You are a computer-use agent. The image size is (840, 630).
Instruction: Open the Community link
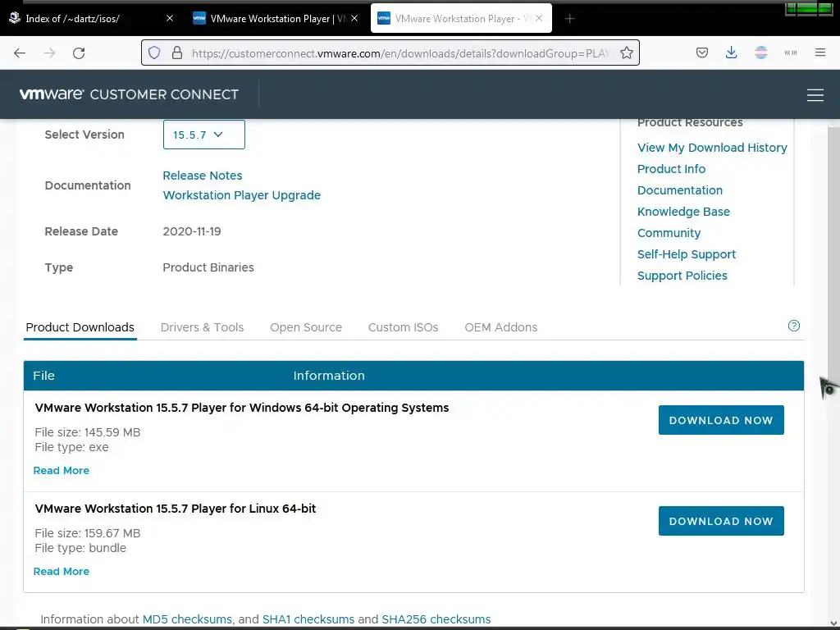pyautogui.click(x=669, y=233)
